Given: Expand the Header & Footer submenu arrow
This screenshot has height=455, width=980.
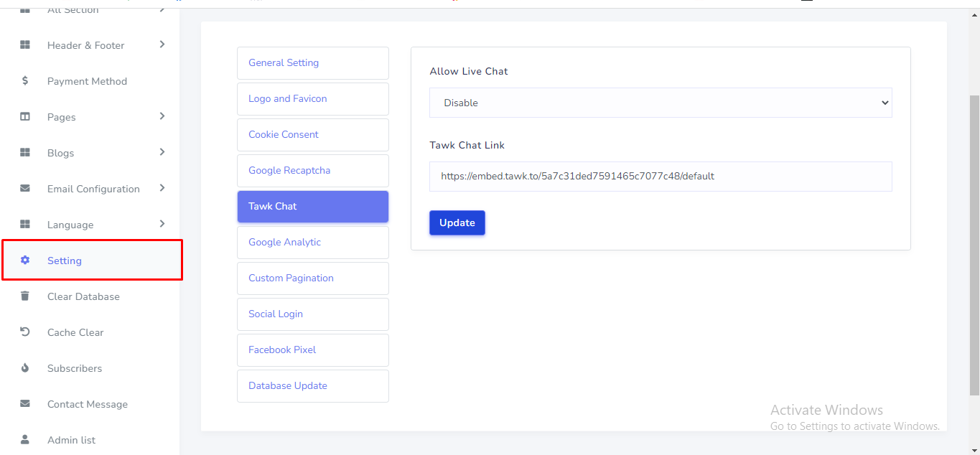Looking at the screenshot, I should (x=162, y=44).
